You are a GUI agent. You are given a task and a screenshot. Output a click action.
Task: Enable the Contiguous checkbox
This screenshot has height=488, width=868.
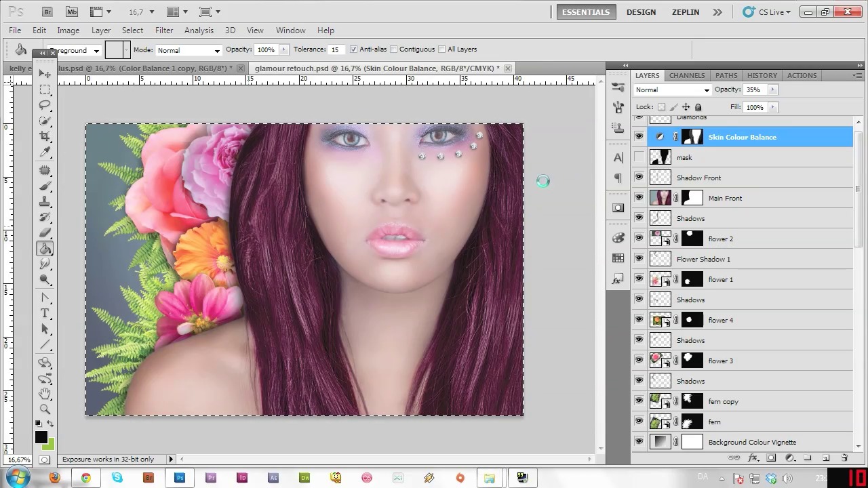(393, 49)
